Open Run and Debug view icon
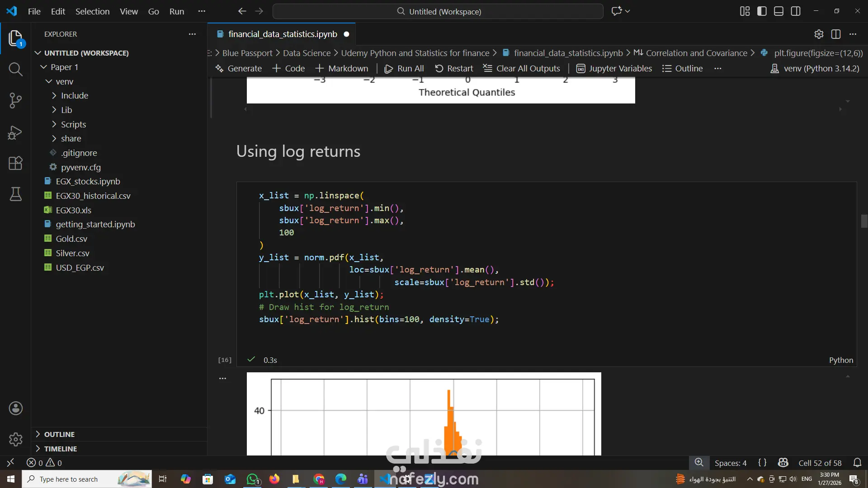 point(15,132)
